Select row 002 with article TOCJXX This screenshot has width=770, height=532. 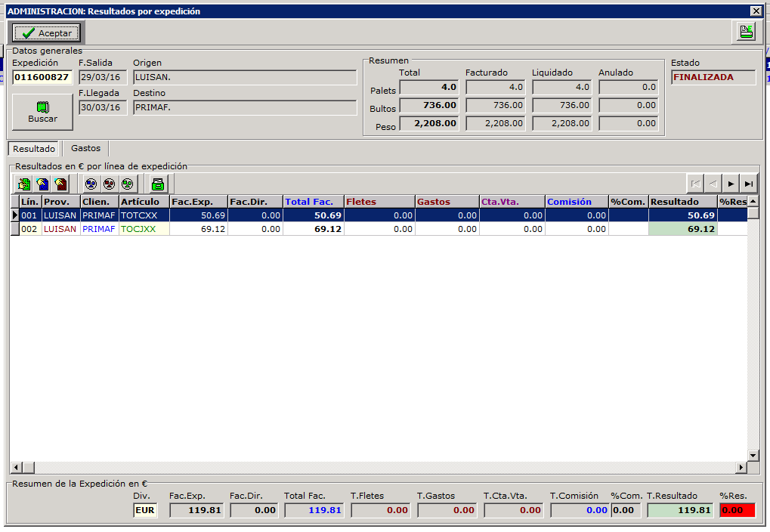coord(144,229)
